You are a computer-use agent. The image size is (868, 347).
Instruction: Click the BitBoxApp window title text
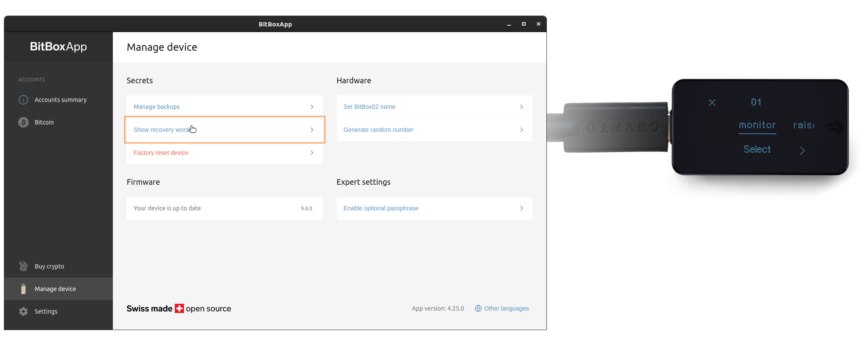pyautogui.click(x=275, y=24)
